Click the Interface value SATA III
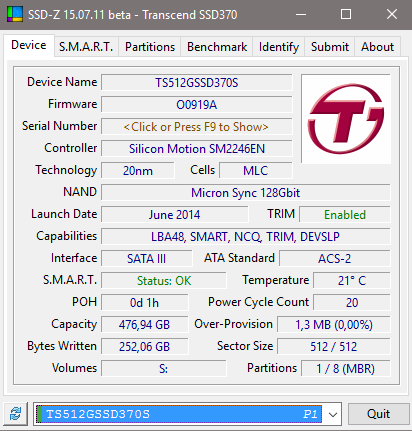Screen dimensions: 412x431 [147, 259]
